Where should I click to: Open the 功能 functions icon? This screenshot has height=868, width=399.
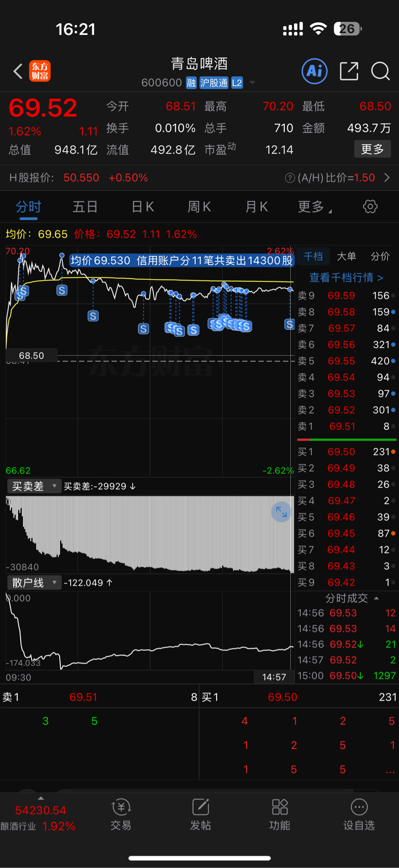coord(280,814)
